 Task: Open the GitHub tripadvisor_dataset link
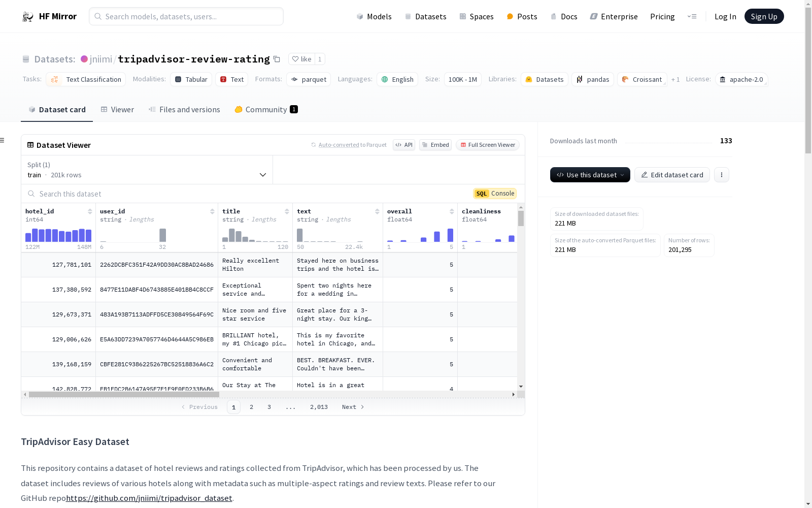coord(149,498)
